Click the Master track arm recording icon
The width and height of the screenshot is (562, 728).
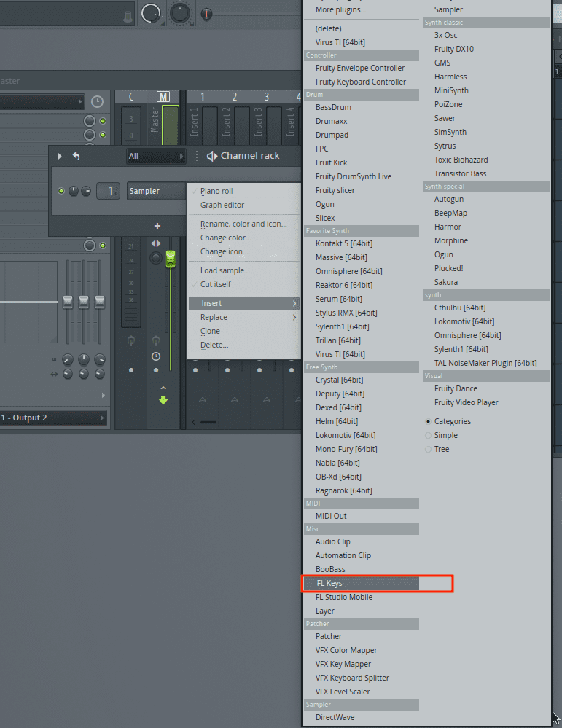click(x=156, y=341)
